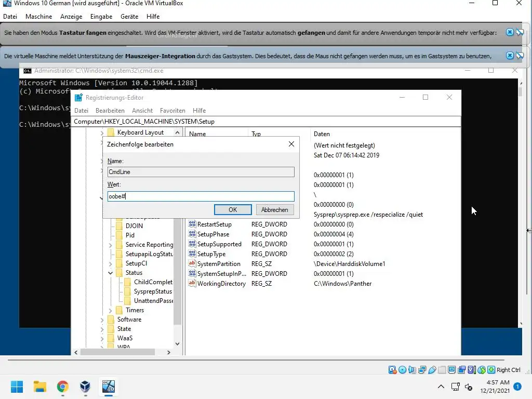
Task: Click the keyboard capture green arrow icon
Action: [491, 370]
